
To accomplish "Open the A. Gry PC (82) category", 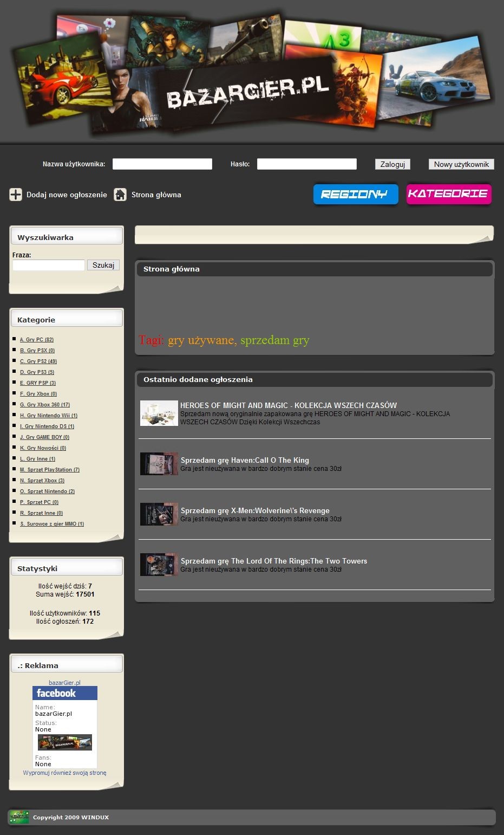I will pos(37,340).
